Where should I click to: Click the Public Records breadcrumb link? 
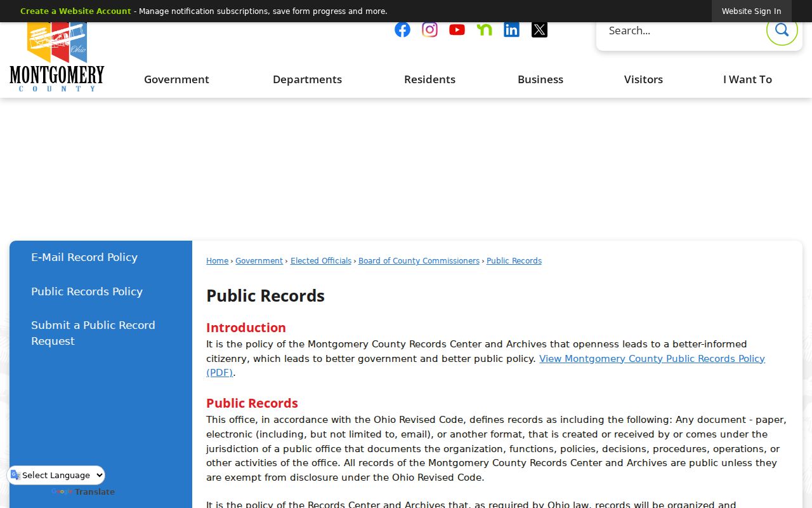click(x=514, y=261)
